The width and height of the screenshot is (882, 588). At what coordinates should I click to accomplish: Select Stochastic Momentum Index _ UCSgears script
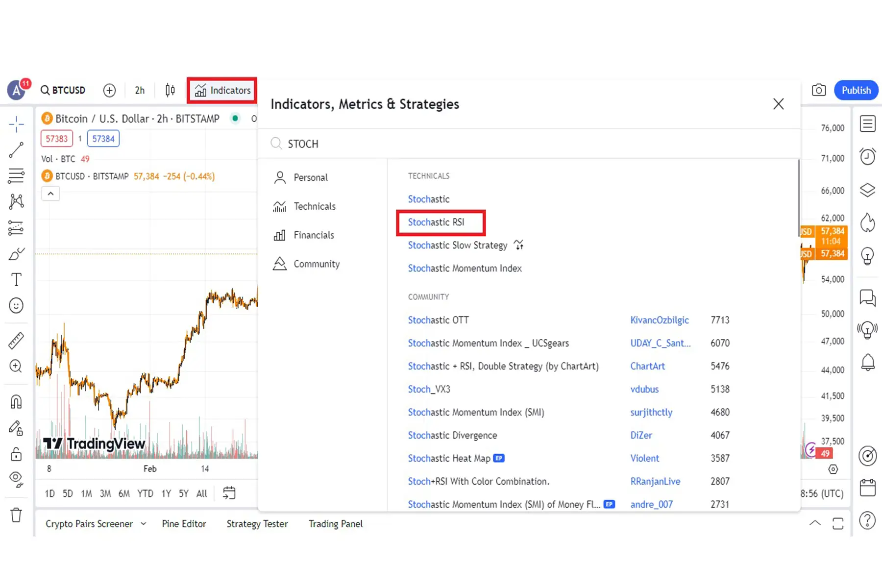pyautogui.click(x=489, y=343)
